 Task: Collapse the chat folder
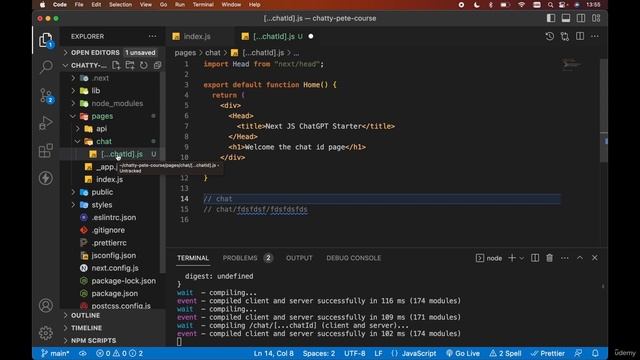click(x=78, y=141)
